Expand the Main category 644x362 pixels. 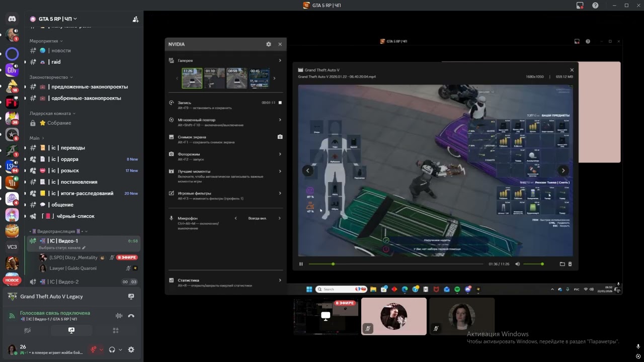[x=37, y=138]
